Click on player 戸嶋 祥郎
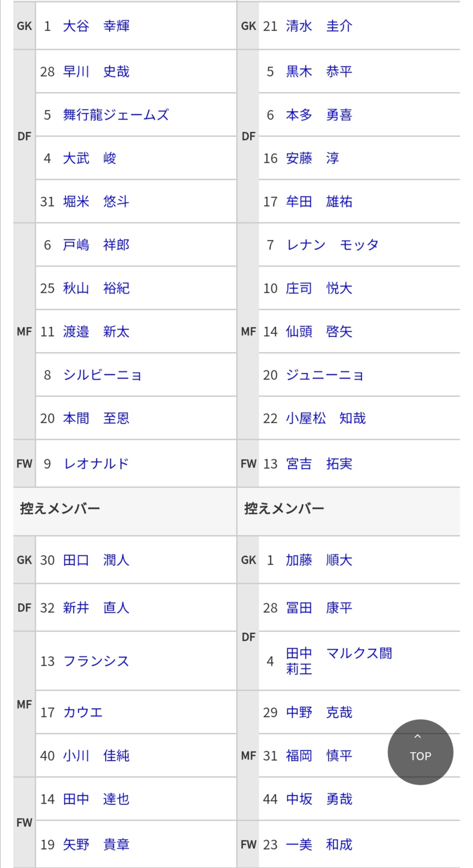Screen dimensions: 473x868 (x=96, y=245)
